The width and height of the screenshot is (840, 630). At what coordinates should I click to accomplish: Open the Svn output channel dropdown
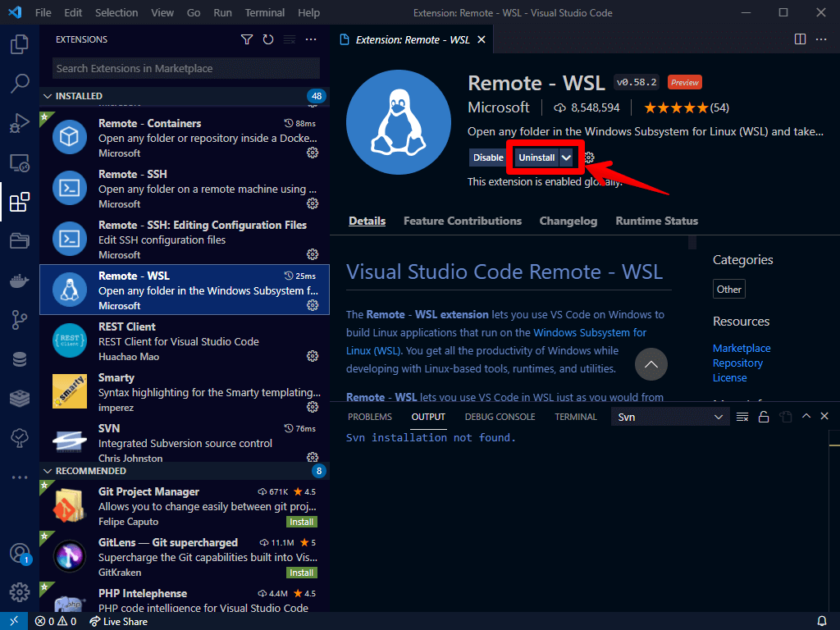point(669,416)
